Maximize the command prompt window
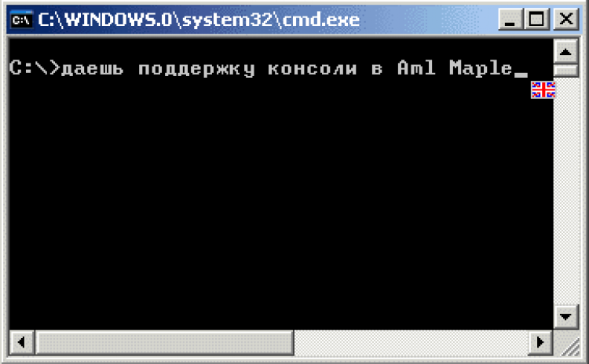589x364 pixels. click(x=536, y=19)
